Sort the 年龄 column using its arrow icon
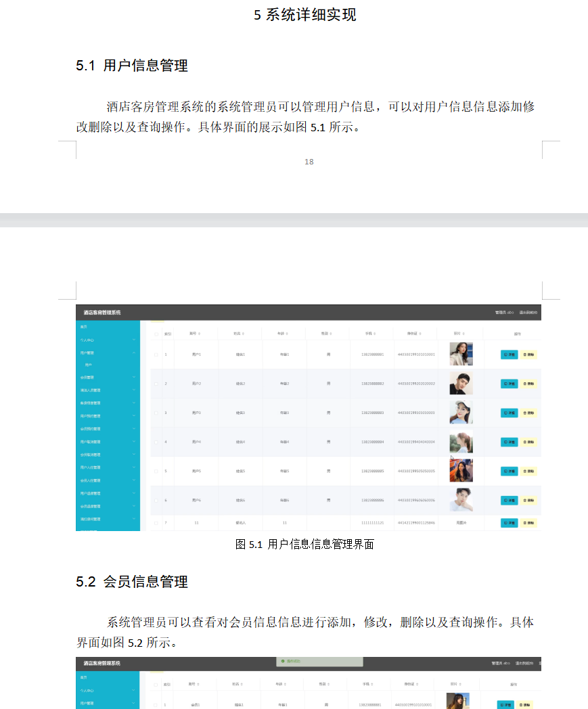This screenshot has width=588, height=709. (x=288, y=332)
